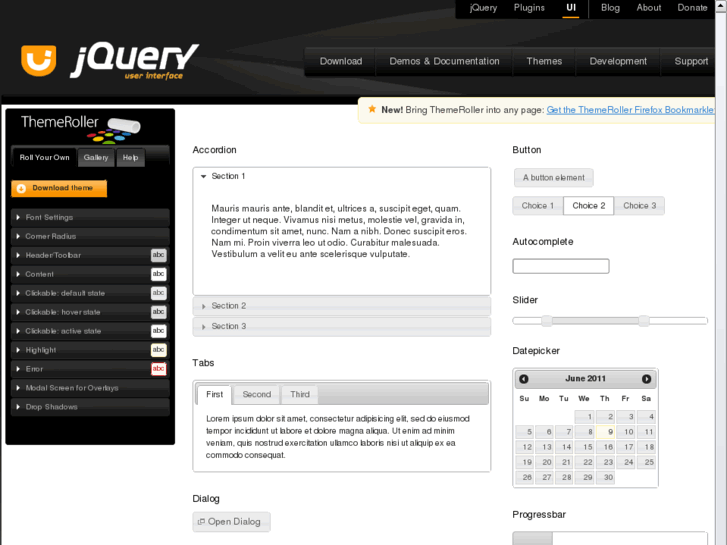This screenshot has height=545, width=727.
Task: Expand Corner Radius panel
Action: point(90,236)
